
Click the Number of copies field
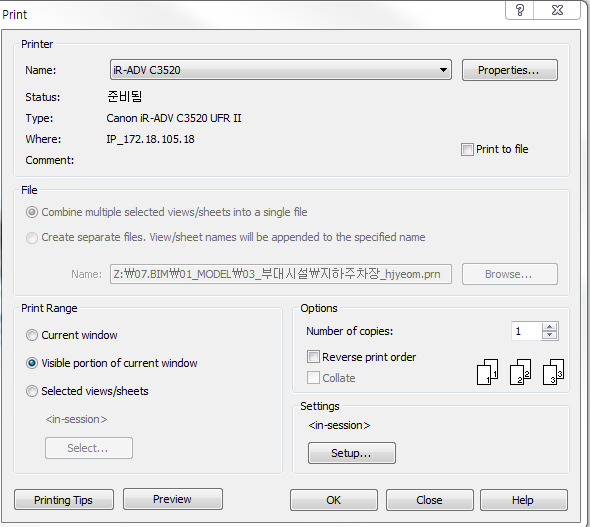pyautogui.click(x=526, y=331)
